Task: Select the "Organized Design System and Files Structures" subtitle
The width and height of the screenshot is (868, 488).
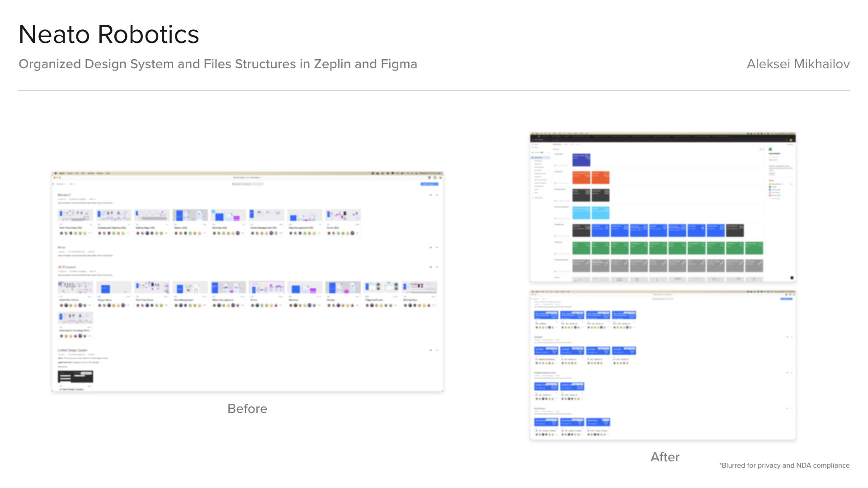Action: (218, 64)
